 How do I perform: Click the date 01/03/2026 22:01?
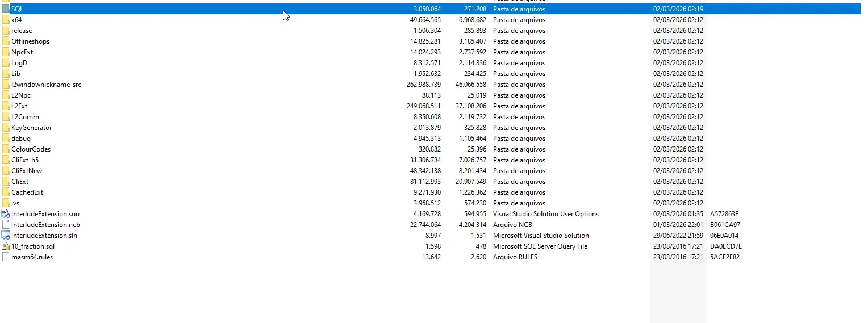coord(678,225)
